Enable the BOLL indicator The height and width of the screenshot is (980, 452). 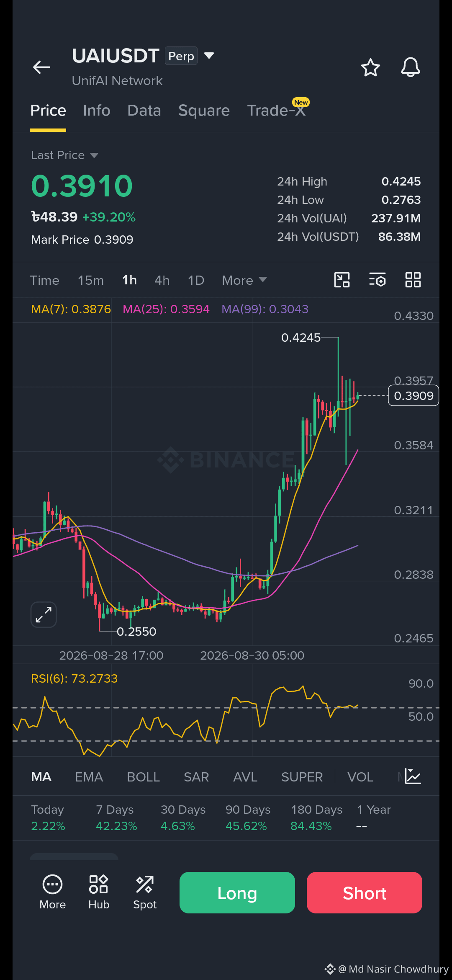point(144,777)
